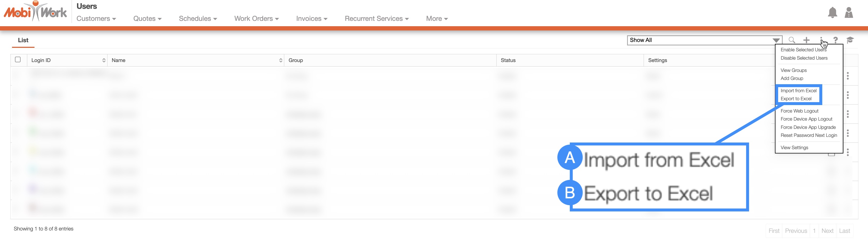Open the user profile icon

(x=849, y=13)
